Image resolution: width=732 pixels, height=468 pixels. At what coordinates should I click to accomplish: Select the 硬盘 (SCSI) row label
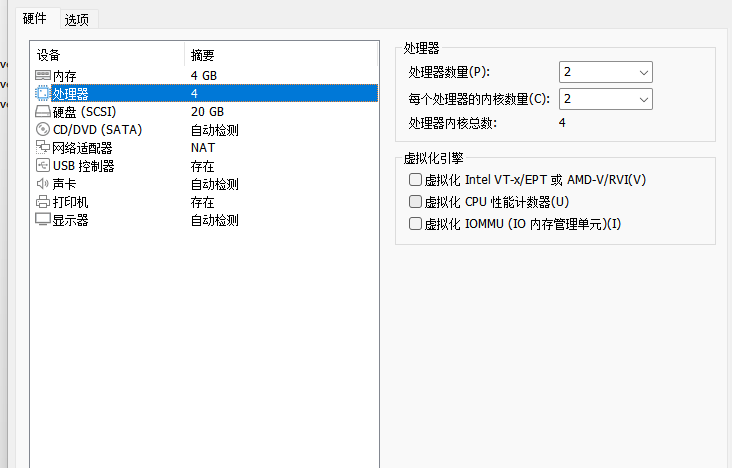[84, 112]
